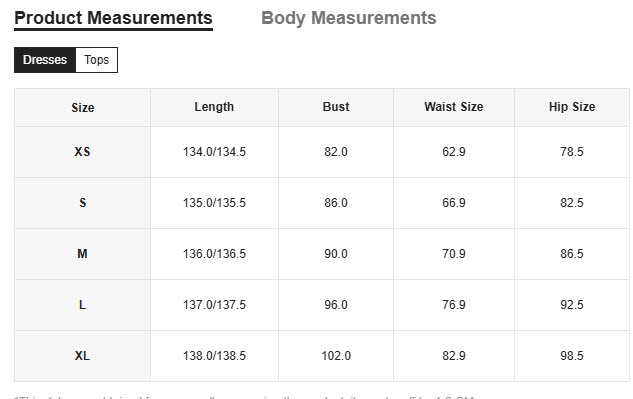Click the Hip Size column header
Viewport: 633px width, 399px height.
coord(572,107)
